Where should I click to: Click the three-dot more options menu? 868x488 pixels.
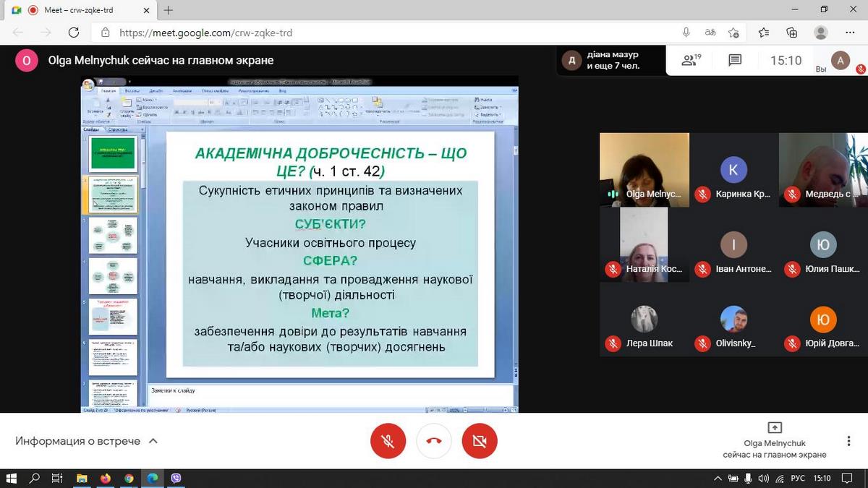point(848,441)
